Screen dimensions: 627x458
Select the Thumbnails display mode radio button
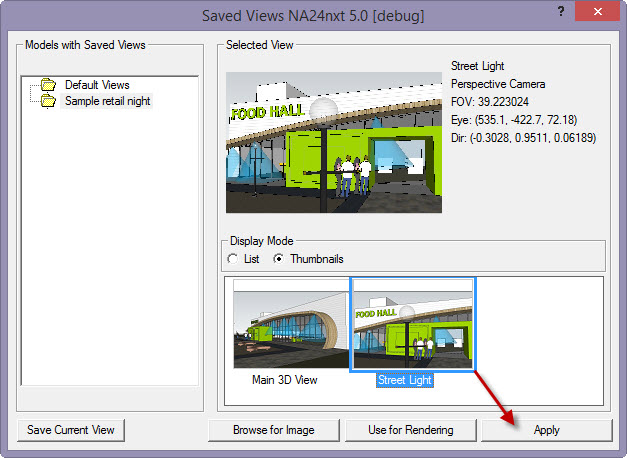[278, 259]
